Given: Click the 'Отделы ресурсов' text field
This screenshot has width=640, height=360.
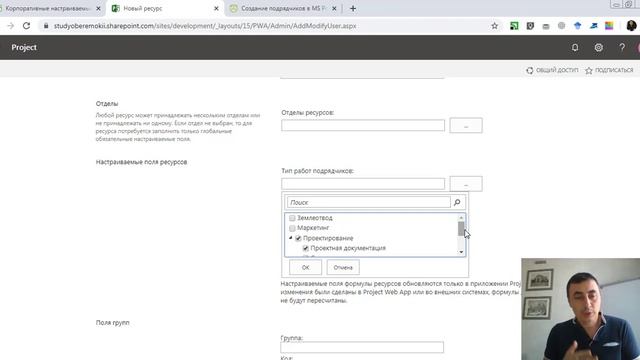Looking at the screenshot, I should pyautogui.click(x=363, y=125).
